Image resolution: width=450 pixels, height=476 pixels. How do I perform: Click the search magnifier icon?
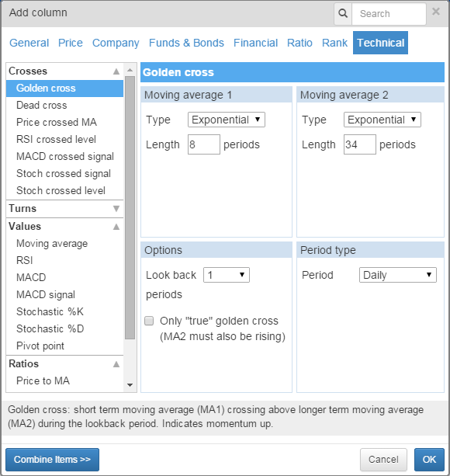click(343, 13)
